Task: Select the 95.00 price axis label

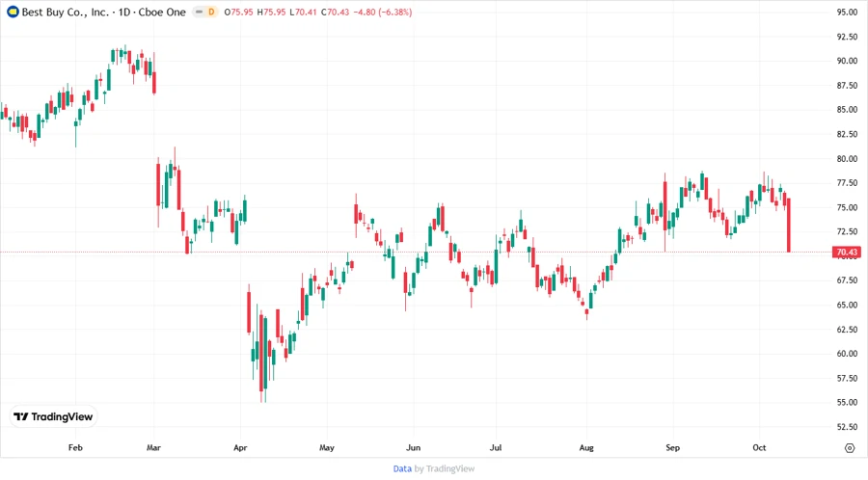Action: pos(847,13)
